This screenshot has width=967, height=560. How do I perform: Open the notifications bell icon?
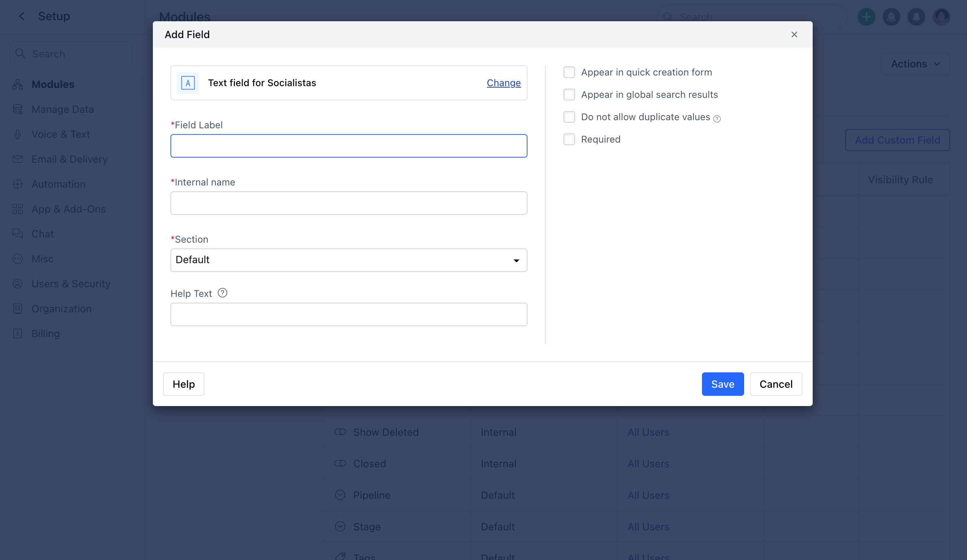(x=916, y=17)
